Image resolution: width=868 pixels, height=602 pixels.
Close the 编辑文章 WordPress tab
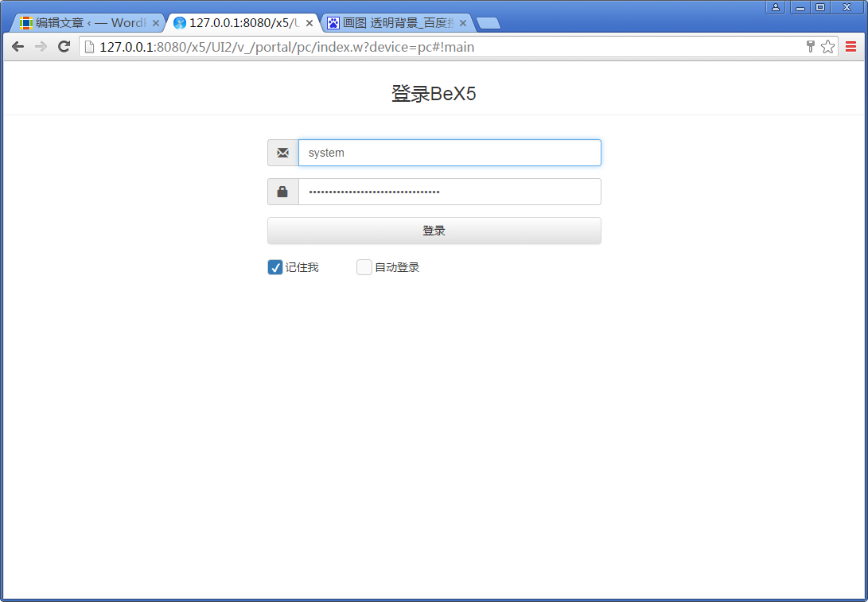click(x=156, y=23)
